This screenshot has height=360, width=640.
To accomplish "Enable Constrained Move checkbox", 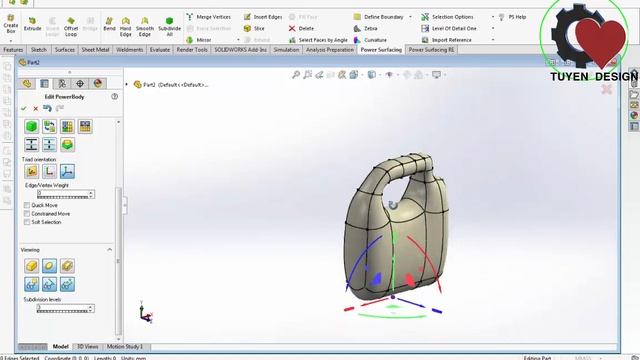I will [x=27, y=214].
